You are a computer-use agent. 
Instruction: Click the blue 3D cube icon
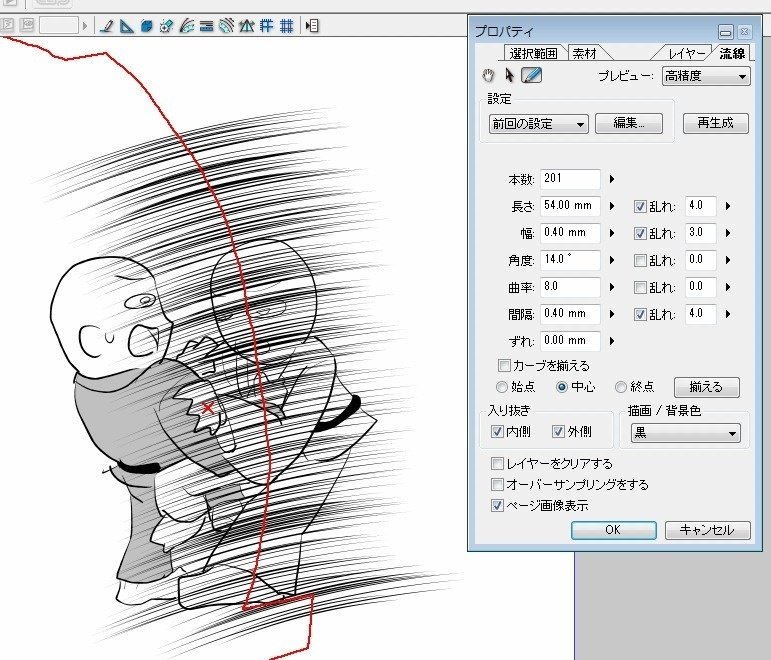point(147,26)
